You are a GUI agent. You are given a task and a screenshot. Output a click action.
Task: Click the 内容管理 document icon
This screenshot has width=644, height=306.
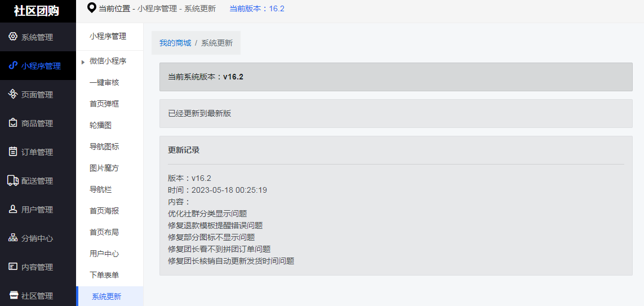click(13, 267)
